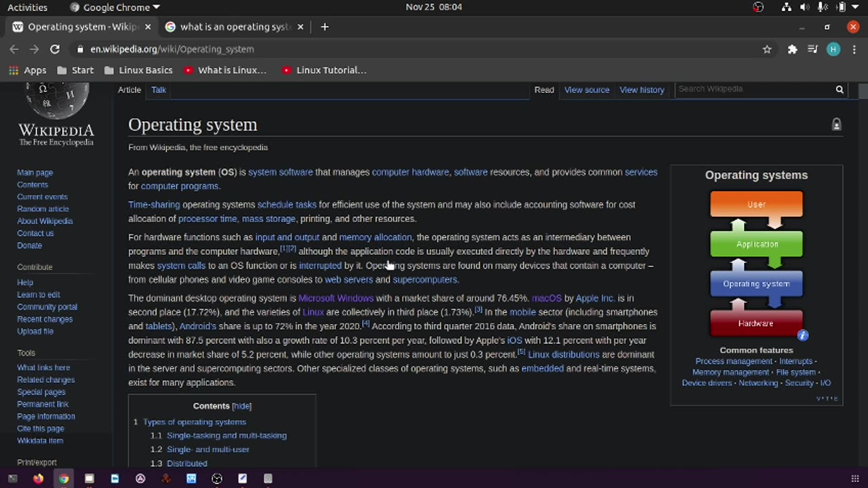Follow the 'Time-sharing' link
Image resolution: width=868 pixels, height=488 pixels.
pyautogui.click(x=154, y=205)
